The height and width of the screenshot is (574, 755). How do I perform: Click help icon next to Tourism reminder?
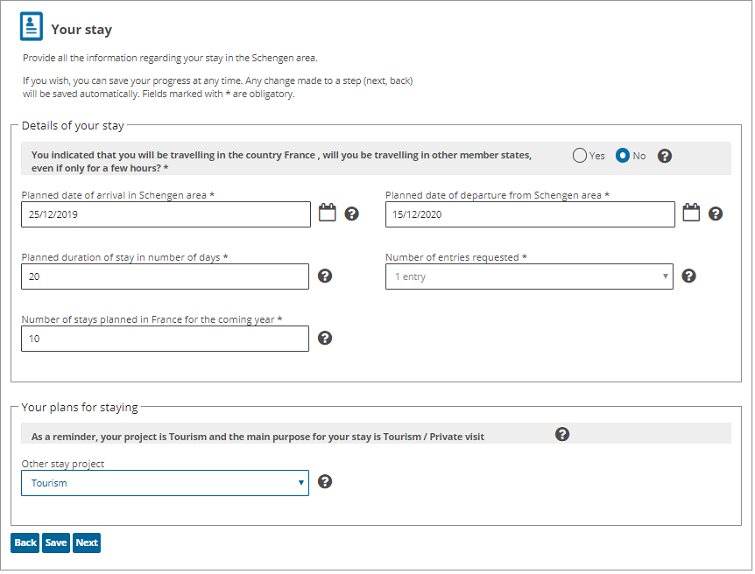point(562,434)
